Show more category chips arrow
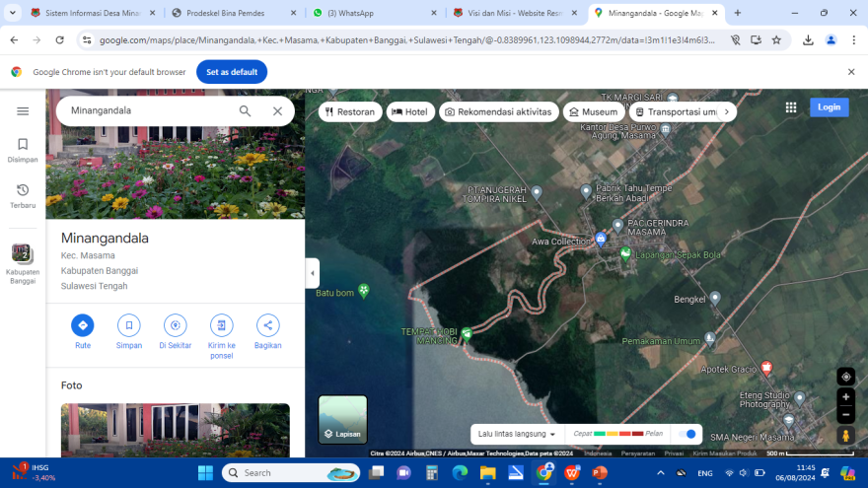This screenshot has width=868, height=488. pos(727,111)
